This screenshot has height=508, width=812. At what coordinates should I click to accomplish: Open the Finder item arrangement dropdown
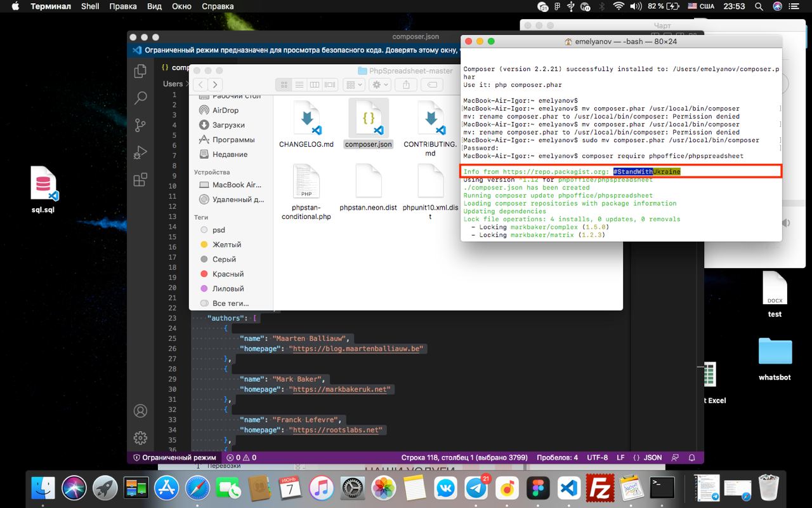(353, 84)
